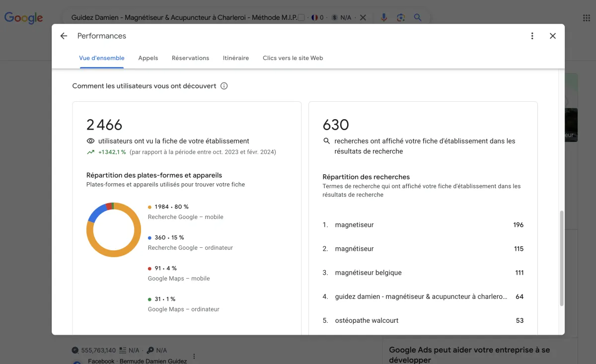596x364 pixels.
Task: Click the red legend dot for 91
Action: click(149, 269)
